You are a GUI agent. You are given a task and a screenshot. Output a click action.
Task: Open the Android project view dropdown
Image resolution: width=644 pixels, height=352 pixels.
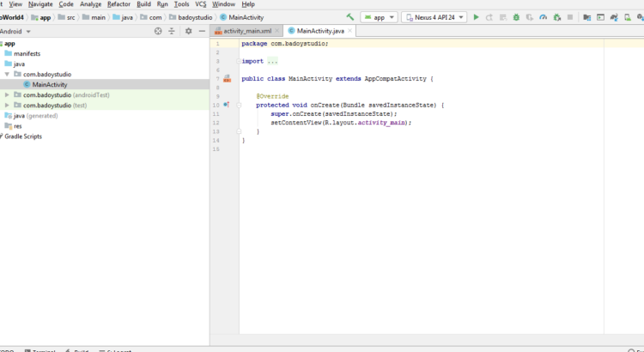(15, 31)
